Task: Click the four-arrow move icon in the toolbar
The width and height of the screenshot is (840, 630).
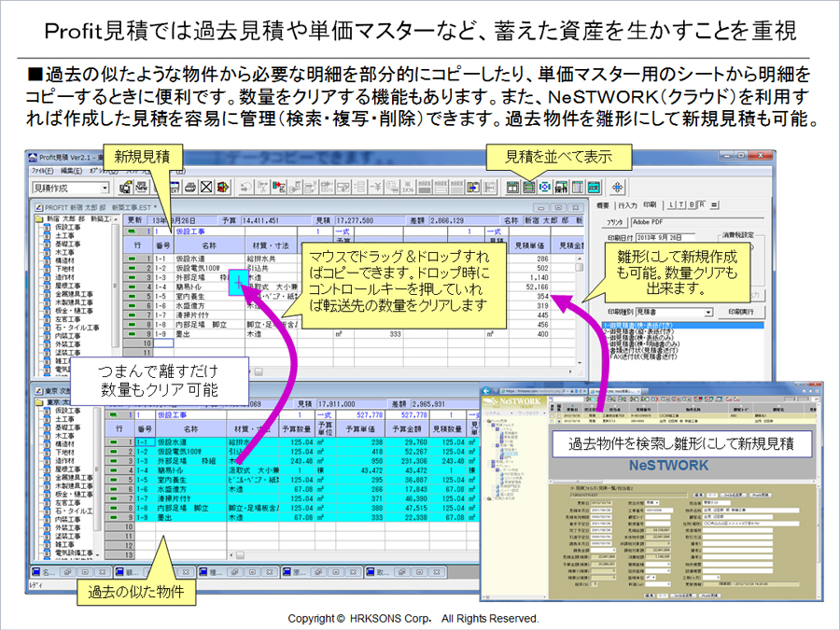Action: pos(617,188)
